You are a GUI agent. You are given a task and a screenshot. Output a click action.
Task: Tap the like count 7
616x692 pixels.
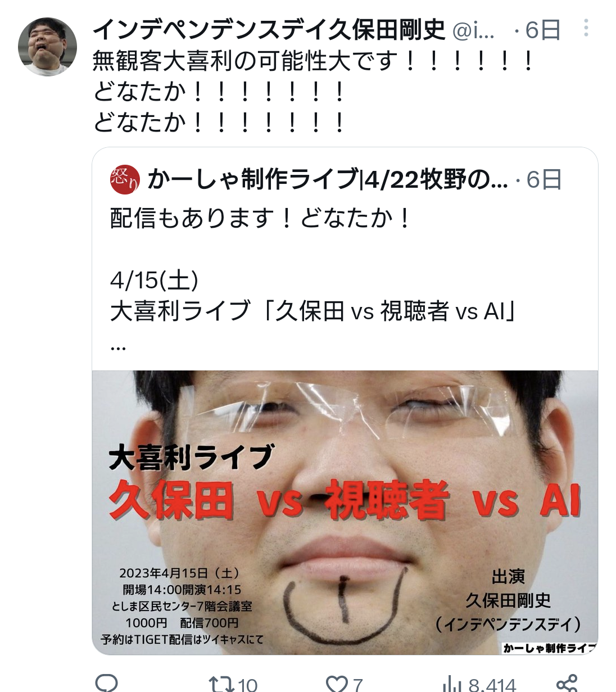(x=357, y=685)
